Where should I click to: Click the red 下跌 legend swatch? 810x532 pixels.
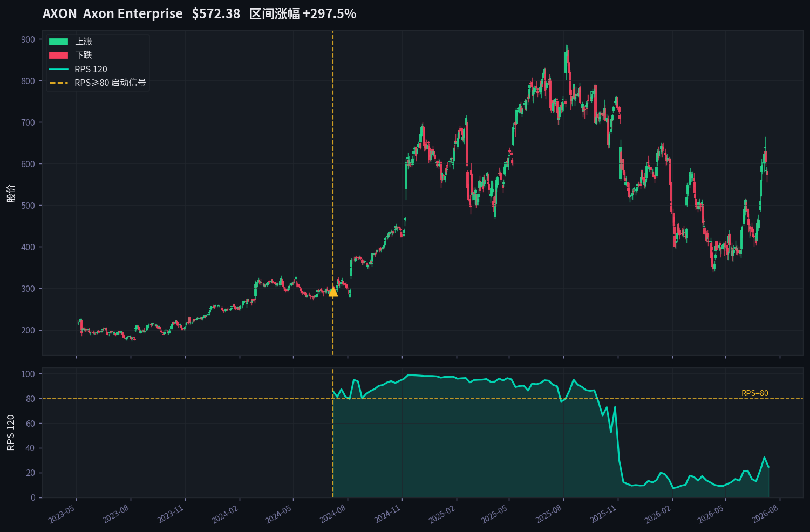(58, 55)
